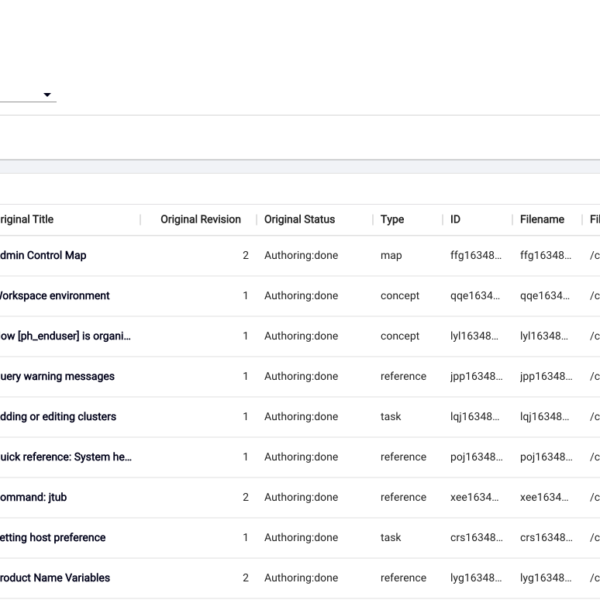Select the Product Name Variables row title

[x=55, y=577]
